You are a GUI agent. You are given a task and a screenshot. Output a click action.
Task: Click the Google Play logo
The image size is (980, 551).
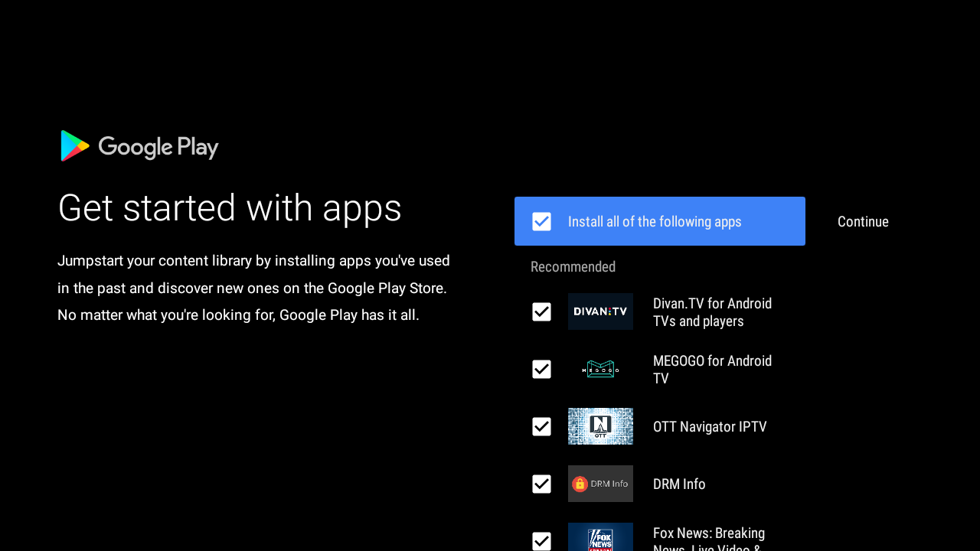139,145
